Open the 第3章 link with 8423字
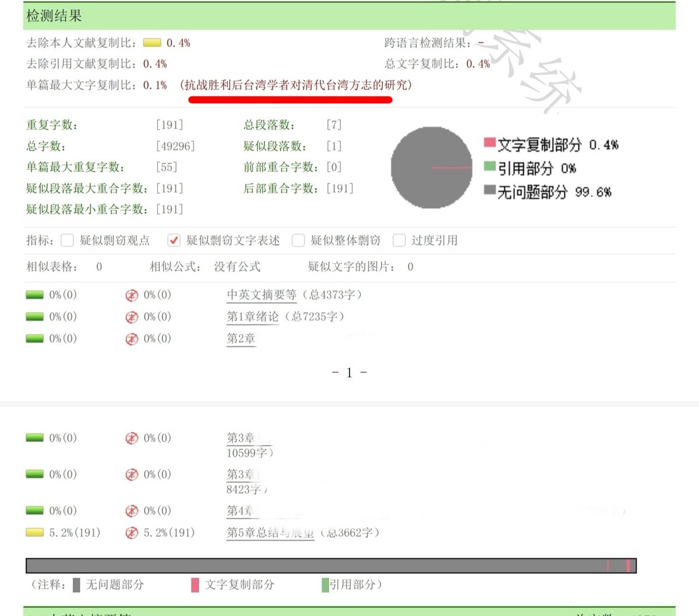 (241, 475)
